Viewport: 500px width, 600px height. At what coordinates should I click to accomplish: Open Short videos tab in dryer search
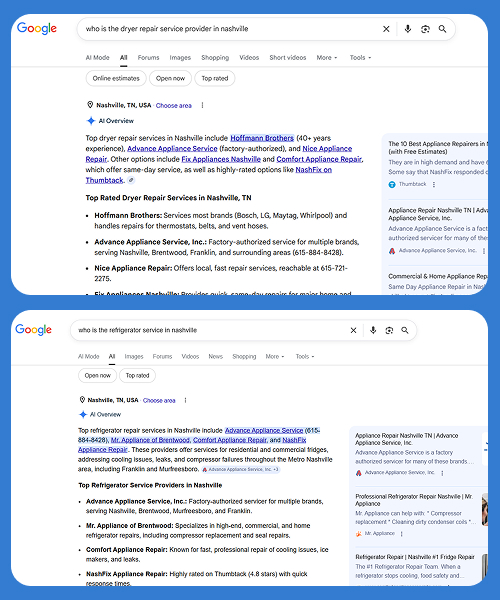click(x=288, y=58)
